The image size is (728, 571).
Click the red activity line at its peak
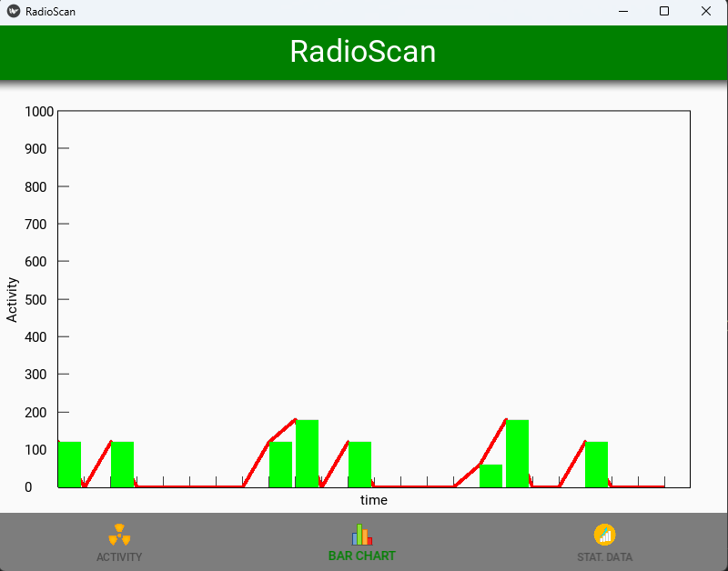coord(295,420)
